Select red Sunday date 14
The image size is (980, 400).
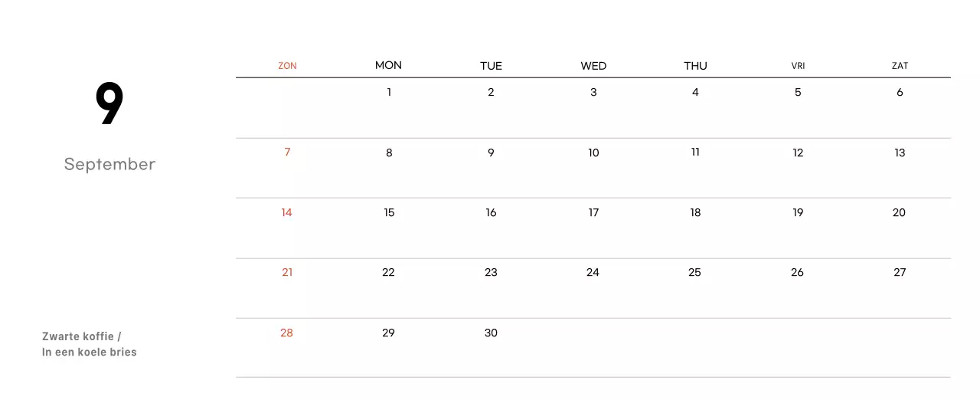[286, 213]
